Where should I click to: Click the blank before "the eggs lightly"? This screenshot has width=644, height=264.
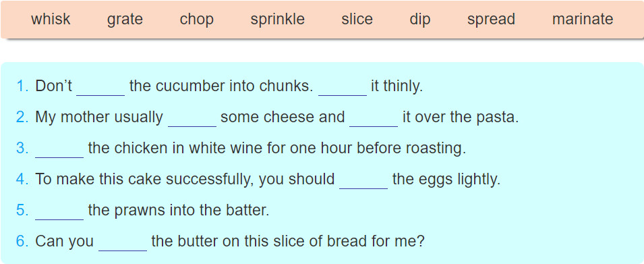coord(363,180)
